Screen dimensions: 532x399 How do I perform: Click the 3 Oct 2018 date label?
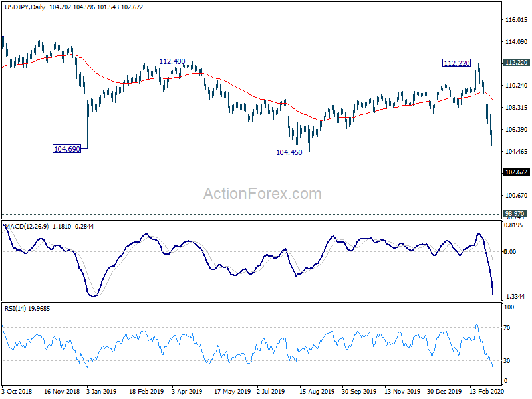click(17, 391)
